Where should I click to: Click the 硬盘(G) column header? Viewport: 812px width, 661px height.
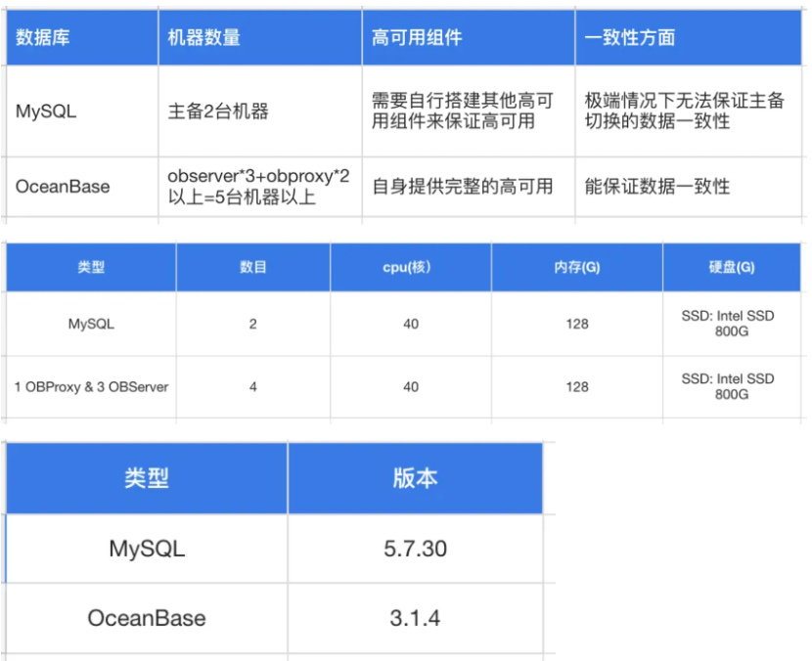click(732, 267)
